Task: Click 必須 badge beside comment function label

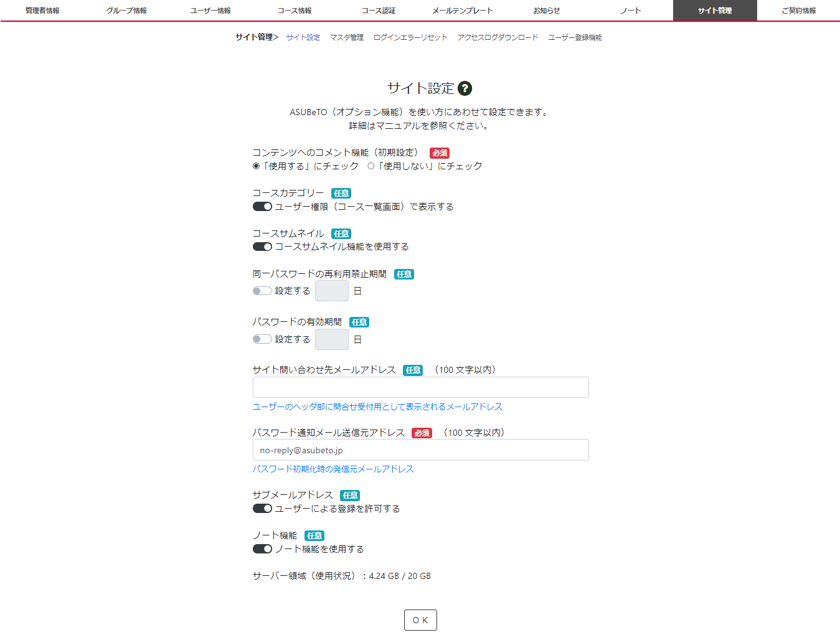Action: pyautogui.click(x=440, y=153)
